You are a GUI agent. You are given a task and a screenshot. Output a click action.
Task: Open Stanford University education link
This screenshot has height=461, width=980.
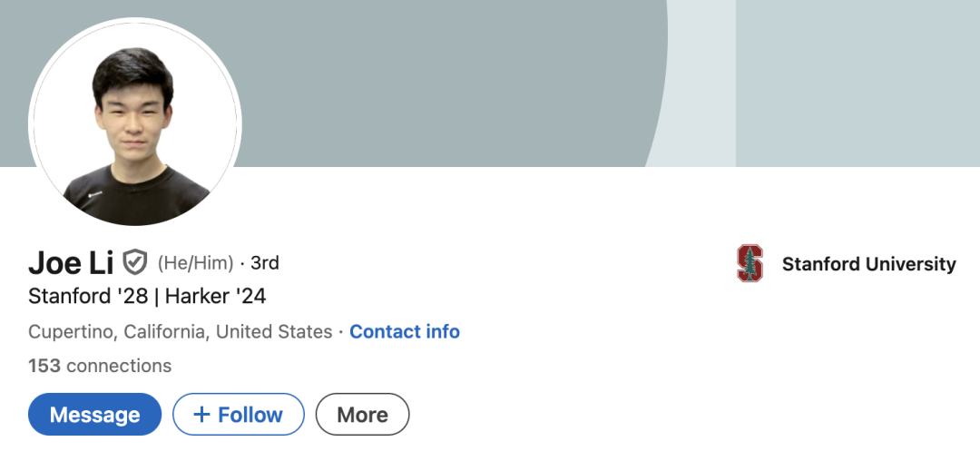click(847, 263)
